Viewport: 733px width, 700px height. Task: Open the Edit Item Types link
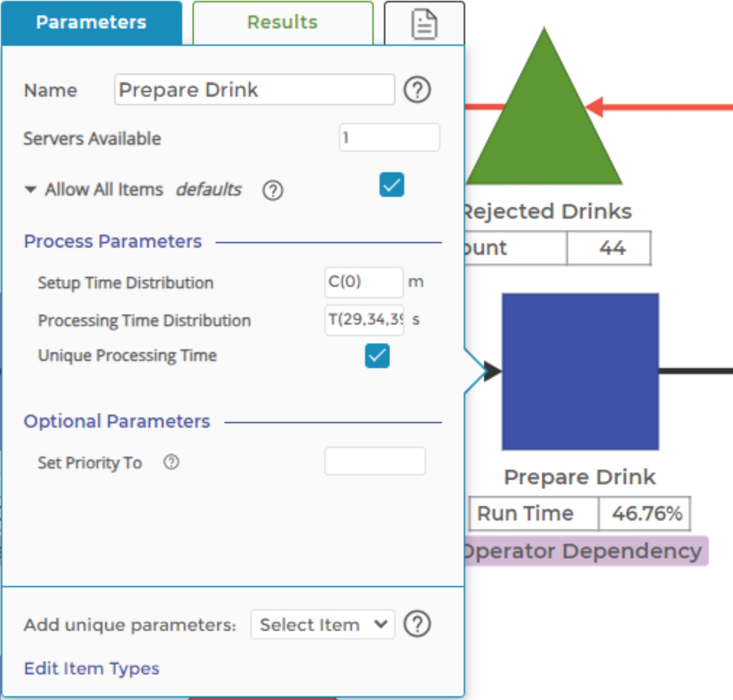tap(92, 669)
